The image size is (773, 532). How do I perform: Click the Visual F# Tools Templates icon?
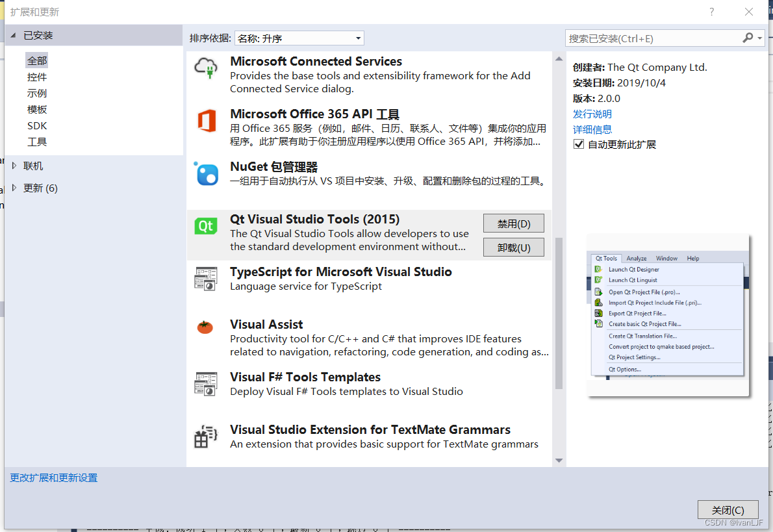(x=205, y=384)
